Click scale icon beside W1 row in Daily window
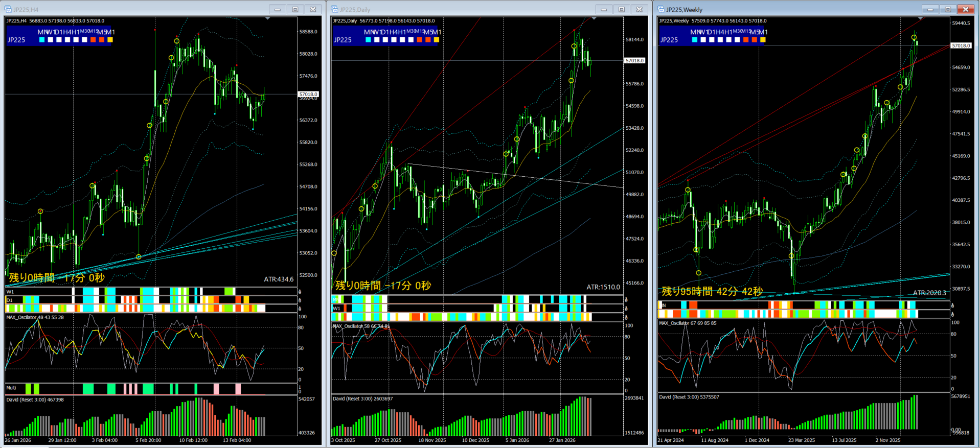This screenshot has width=980, height=448. [x=626, y=309]
